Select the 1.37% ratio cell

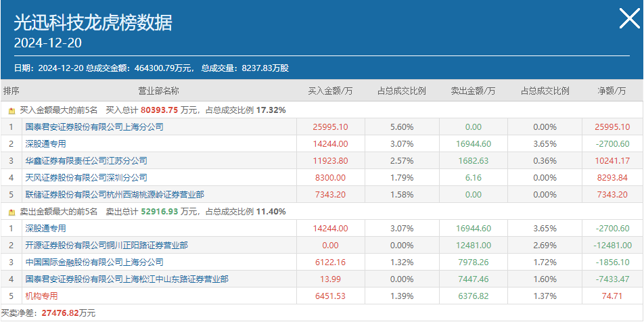pyautogui.click(x=545, y=296)
